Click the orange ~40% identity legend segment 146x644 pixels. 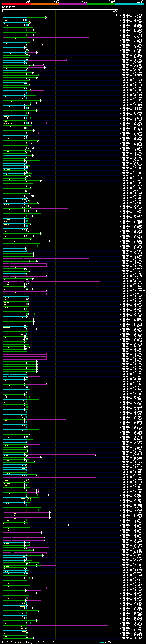45,4
